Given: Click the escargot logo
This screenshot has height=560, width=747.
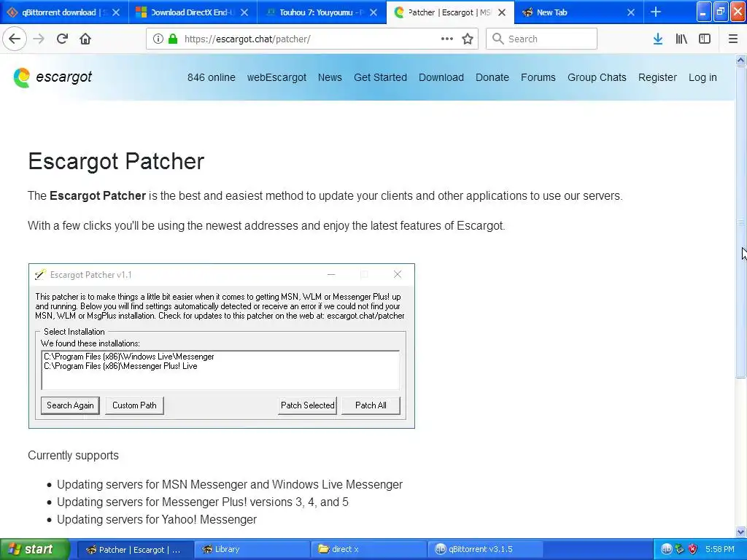Looking at the screenshot, I should (x=53, y=77).
